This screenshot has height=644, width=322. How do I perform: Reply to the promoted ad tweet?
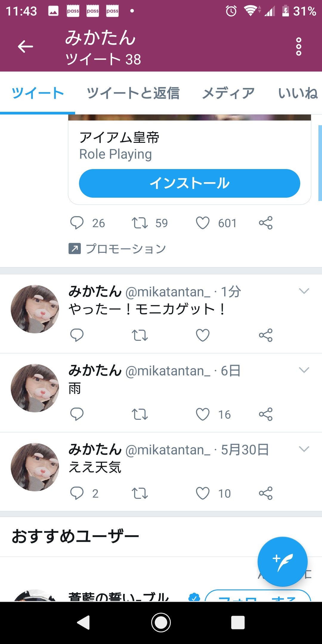77,223
